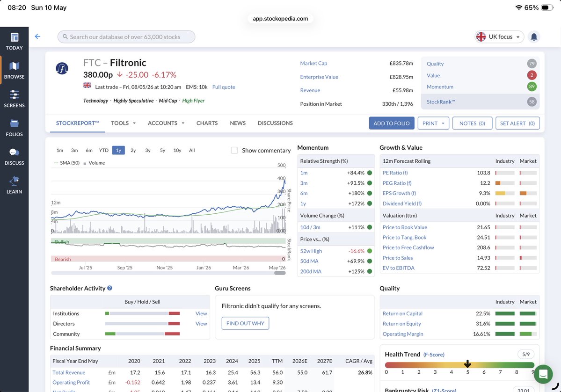The width and height of the screenshot is (561, 392).
Task: Focus the stock search field
Action: point(126,36)
